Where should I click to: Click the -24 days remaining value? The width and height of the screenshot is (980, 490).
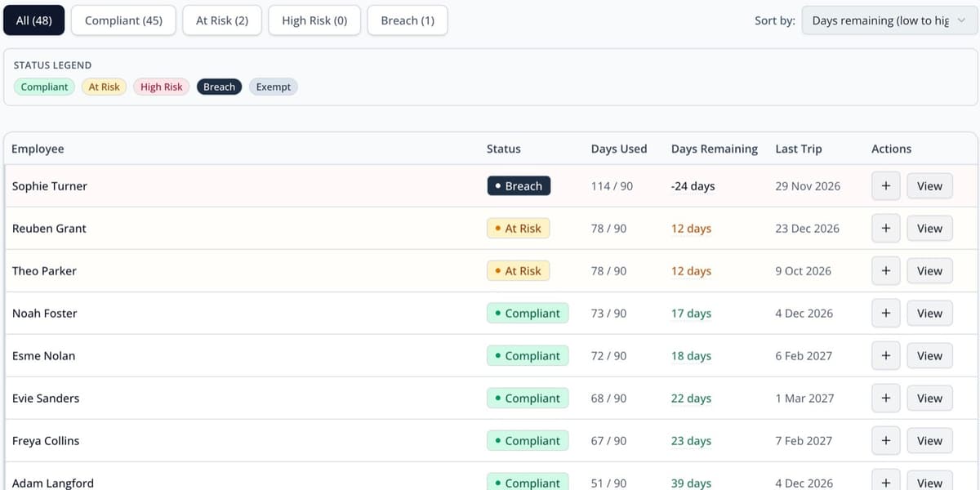(693, 186)
